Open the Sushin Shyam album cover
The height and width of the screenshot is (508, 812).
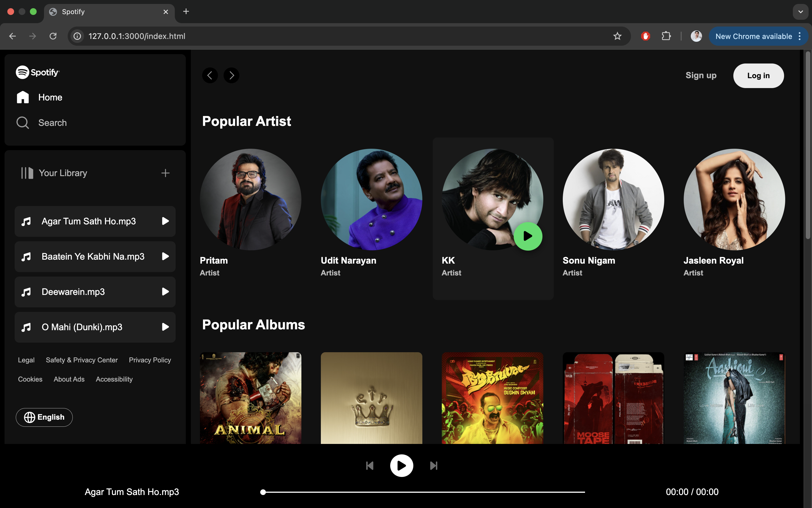(x=492, y=398)
